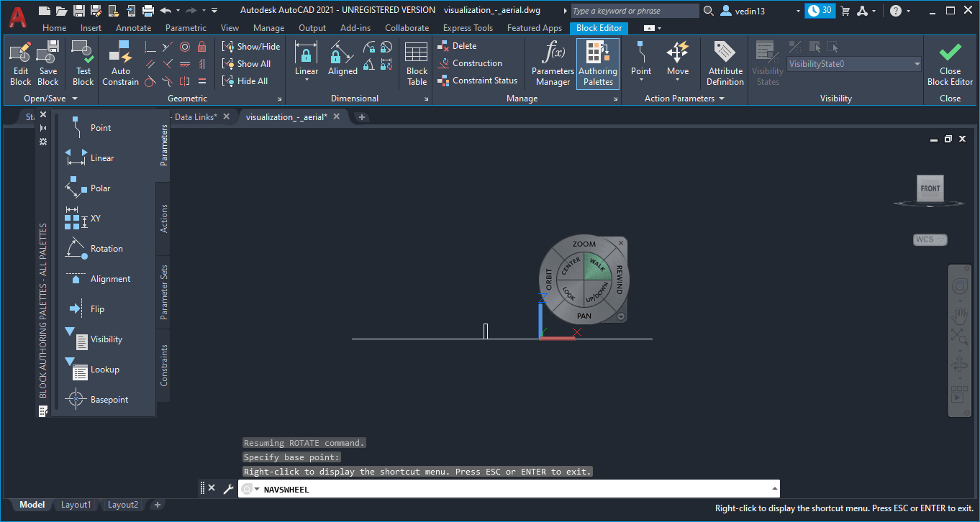Select the Concentric constraint icon

(x=185, y=47)
